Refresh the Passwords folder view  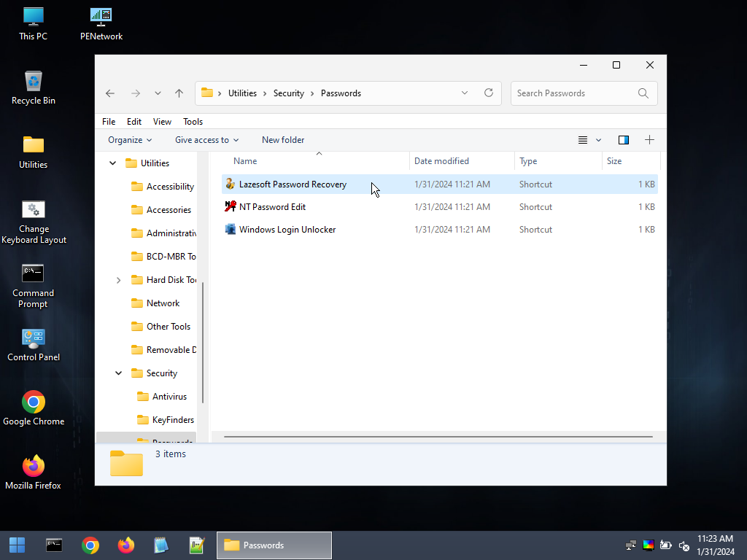point(489,93)
